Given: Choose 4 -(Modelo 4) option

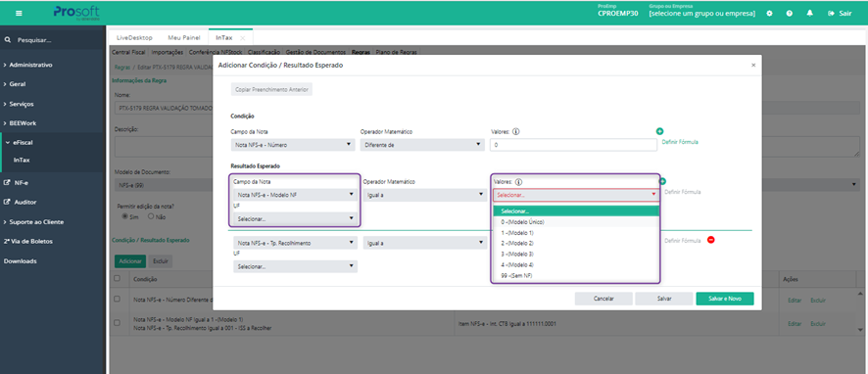Looking at the screenshot, I should click(x=576, y=264).
